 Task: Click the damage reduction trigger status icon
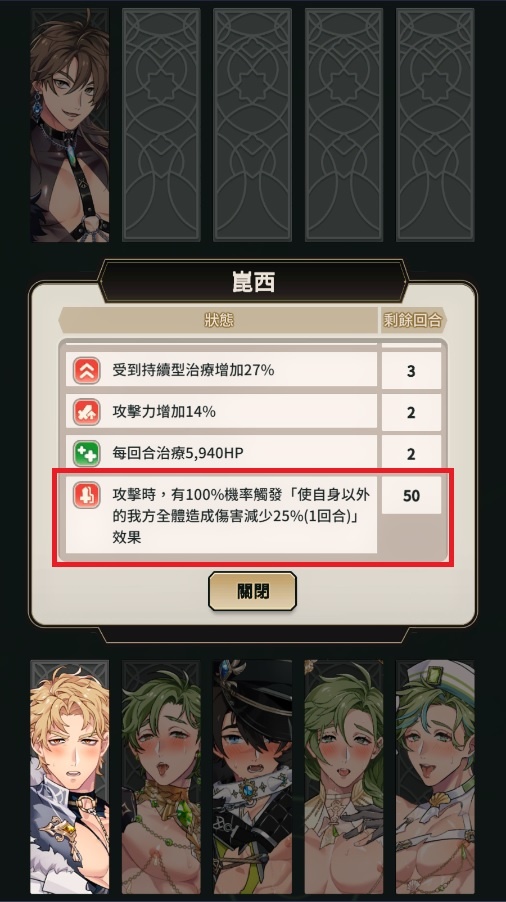coord(86,495)
